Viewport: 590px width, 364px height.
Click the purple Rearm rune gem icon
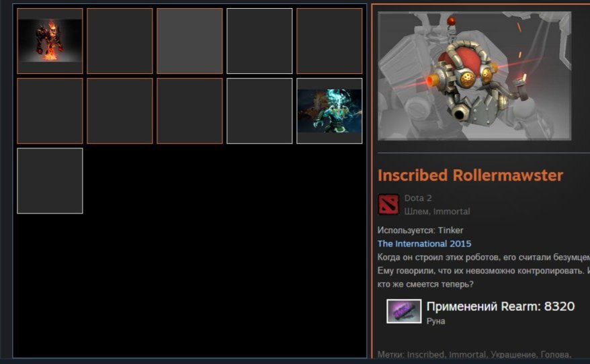(404, 311)
